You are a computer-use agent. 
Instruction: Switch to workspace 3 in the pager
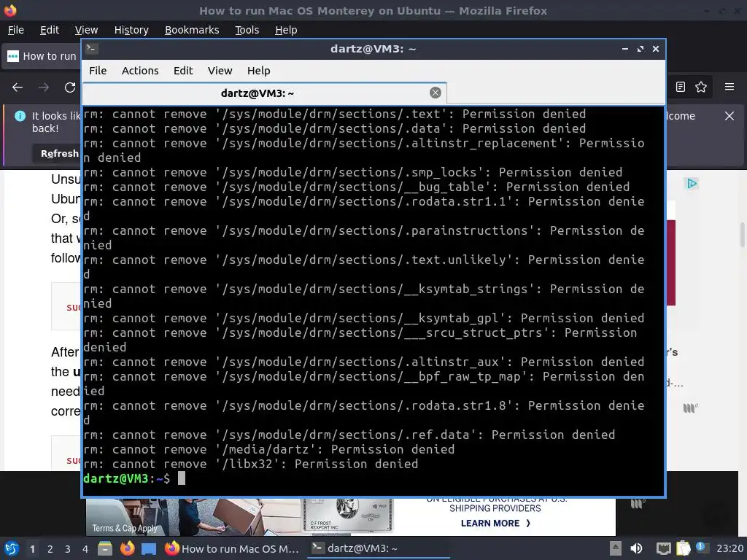pos(68,549)
